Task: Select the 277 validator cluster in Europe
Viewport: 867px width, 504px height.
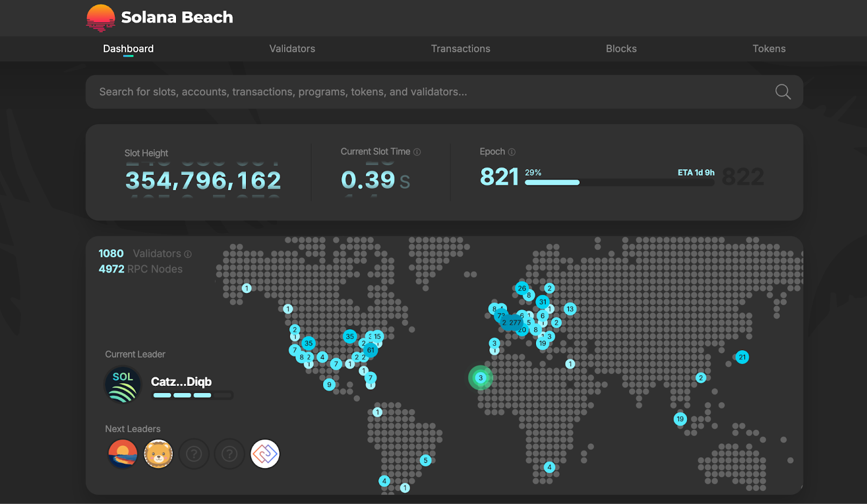Action: (x=515, y=322)
